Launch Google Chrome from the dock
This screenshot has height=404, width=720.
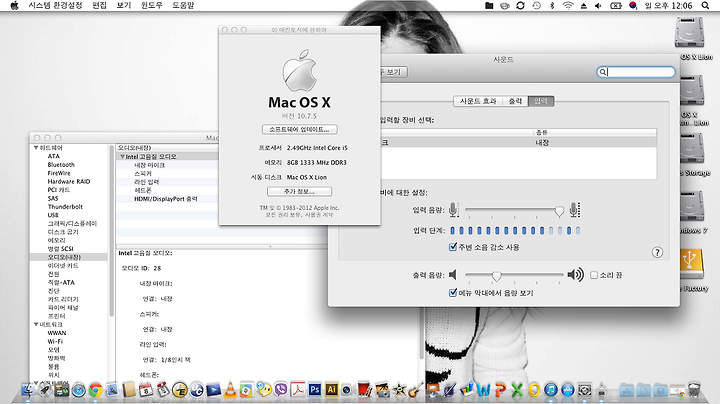(x=96, y=390)
